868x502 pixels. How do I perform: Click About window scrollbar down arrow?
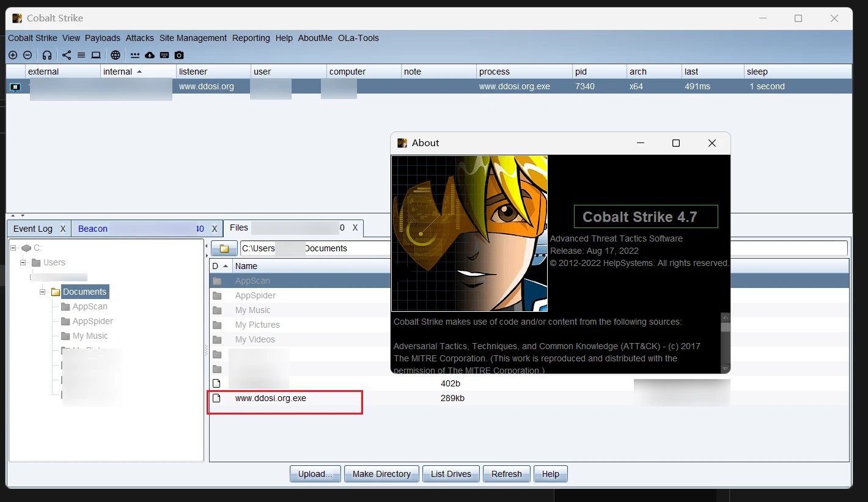[726, 369]
